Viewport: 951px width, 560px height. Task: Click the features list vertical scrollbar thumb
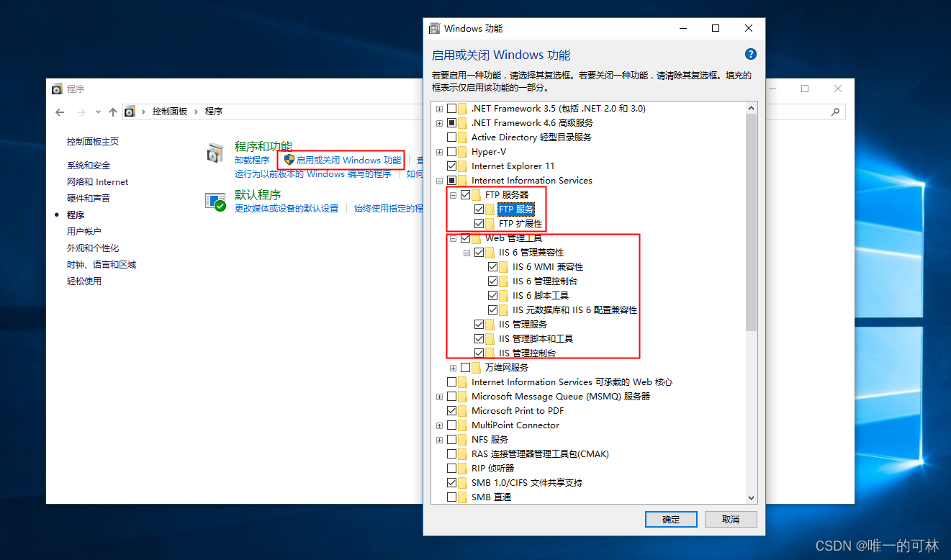pos(752,223)
